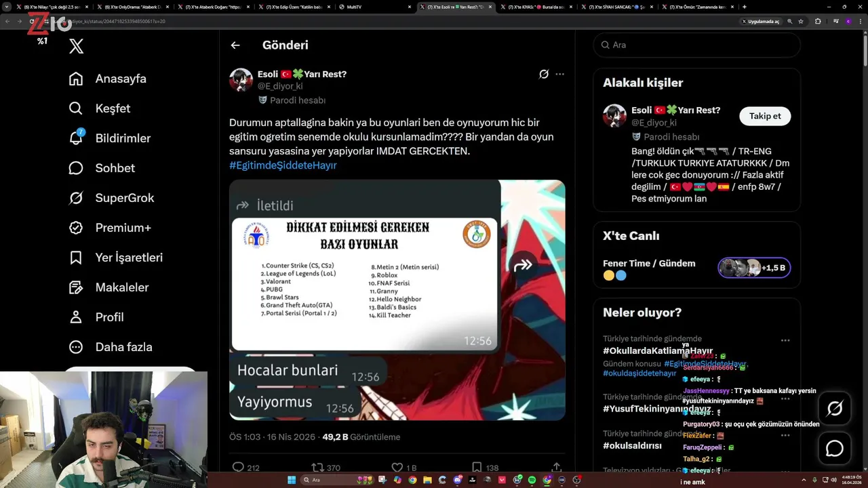Switch to the X'te Edip Üzen tab
The height and width of the screenshot is (488, 868).
pos(294,7)
